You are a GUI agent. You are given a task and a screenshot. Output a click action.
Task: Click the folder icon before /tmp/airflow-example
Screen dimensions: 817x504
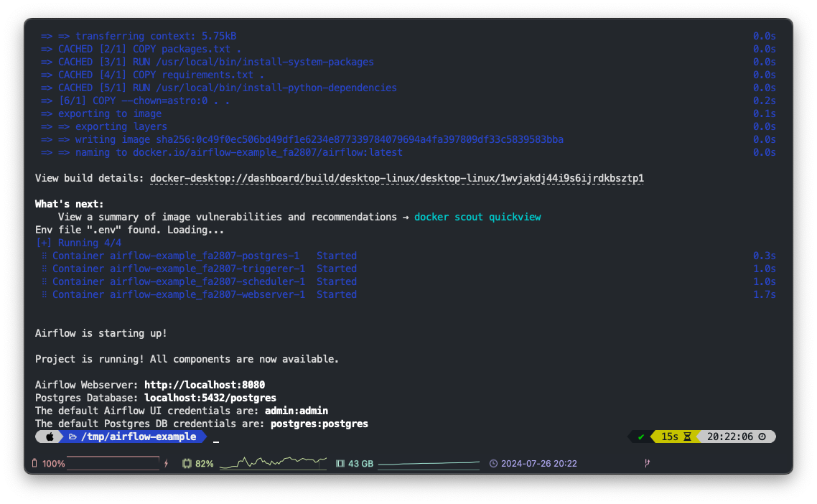(x=73, y=437)
